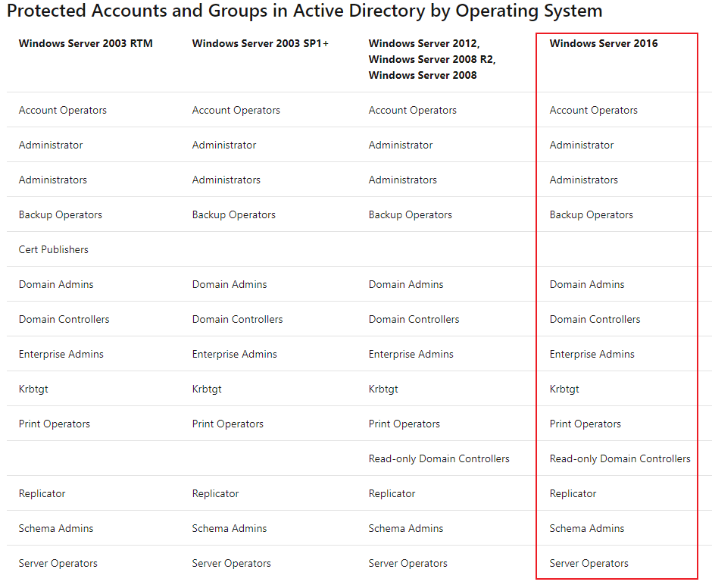Open Account Operators under Windows Server 2003 SP1+
The image size is (712, 588).
point(236,110)
